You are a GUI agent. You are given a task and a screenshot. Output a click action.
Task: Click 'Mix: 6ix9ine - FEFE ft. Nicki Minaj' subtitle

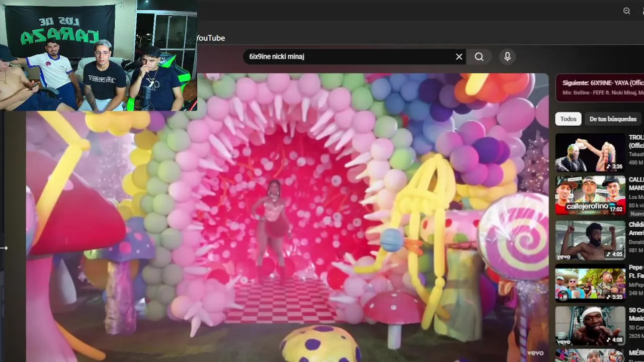[603, 93]
